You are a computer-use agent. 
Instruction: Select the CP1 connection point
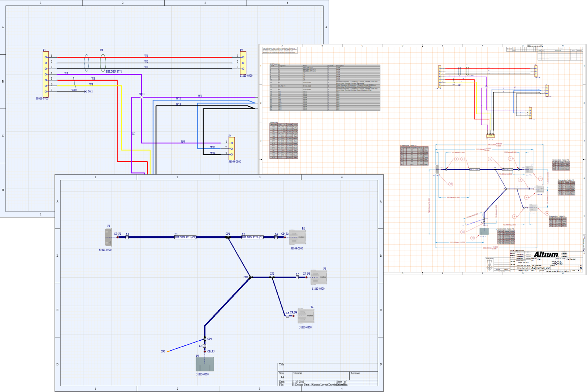[x=228, y=237]
